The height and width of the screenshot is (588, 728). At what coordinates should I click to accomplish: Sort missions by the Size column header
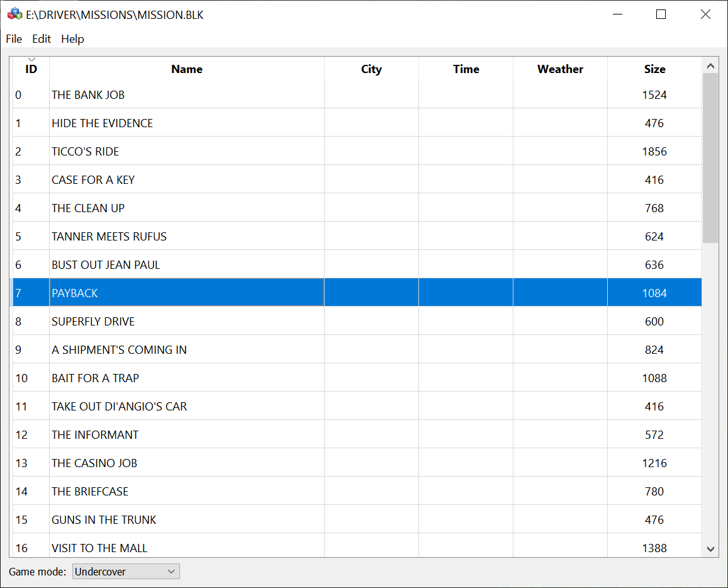[x=654, y=69]
